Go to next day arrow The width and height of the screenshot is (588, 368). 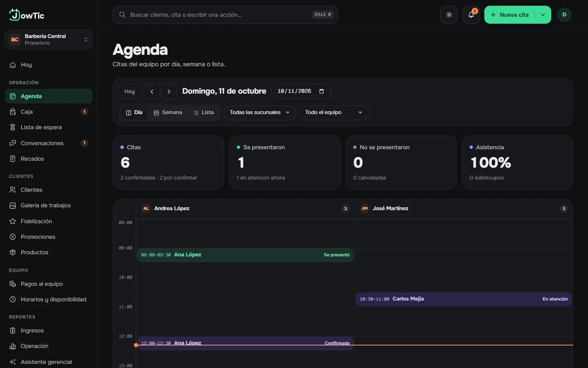click(169, 92)
